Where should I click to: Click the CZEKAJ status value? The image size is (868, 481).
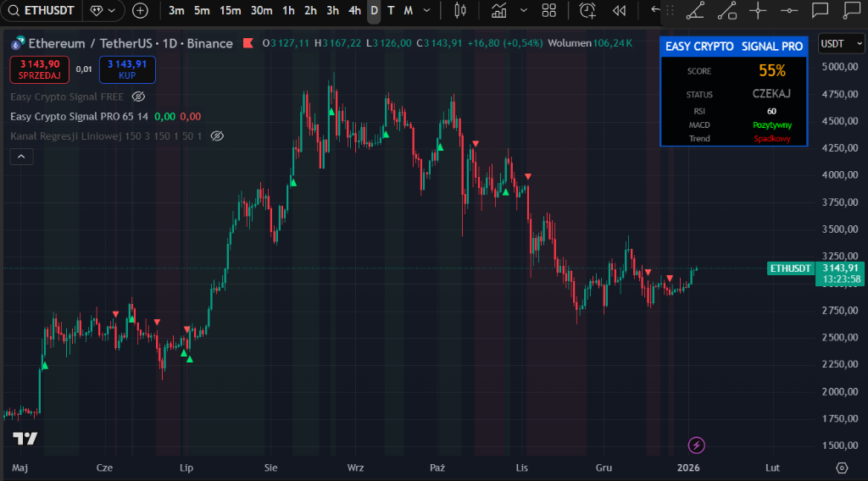(x=771, y=94)
